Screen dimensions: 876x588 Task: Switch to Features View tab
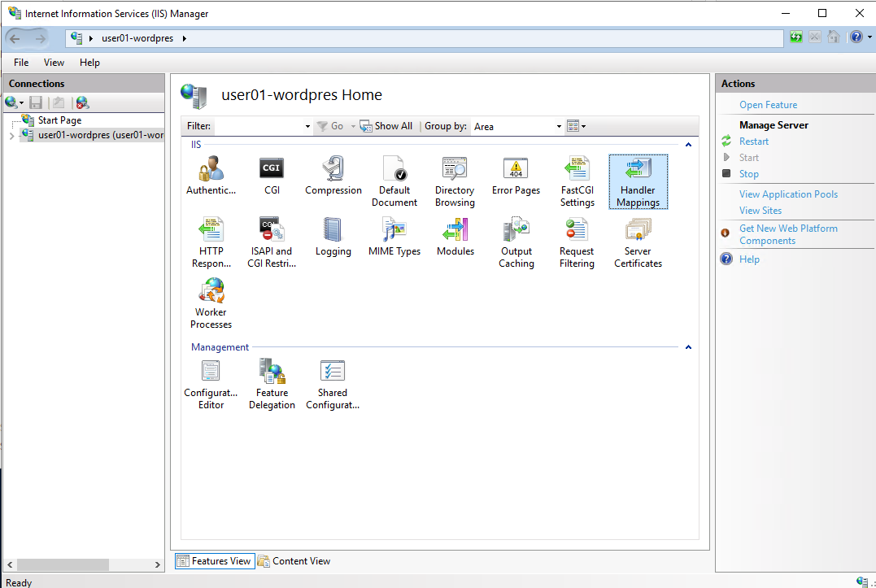(215, 560)
